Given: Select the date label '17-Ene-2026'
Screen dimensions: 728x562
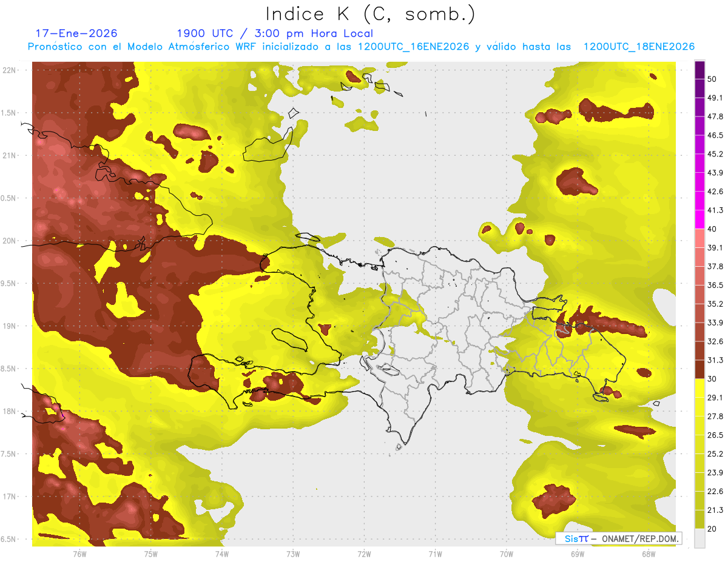Looking at the screenshot, I should click(76, 33).
